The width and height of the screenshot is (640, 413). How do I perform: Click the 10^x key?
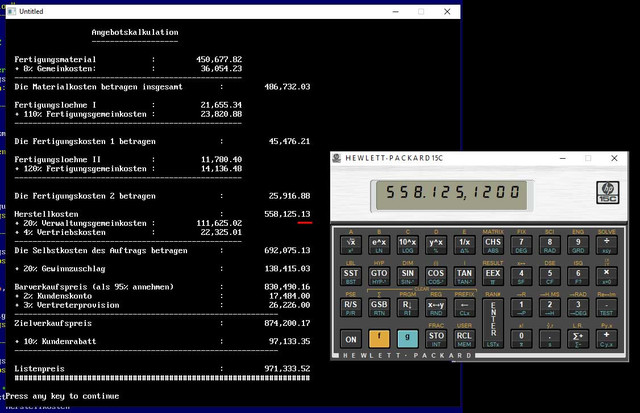(x=407, y=245)
